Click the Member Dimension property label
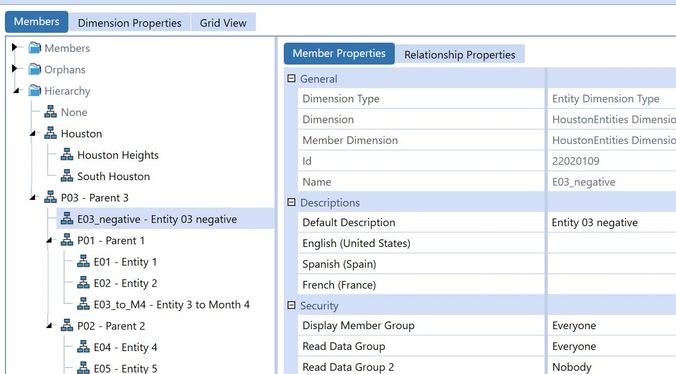Viewport: 676px width, 374px height. 350,140
